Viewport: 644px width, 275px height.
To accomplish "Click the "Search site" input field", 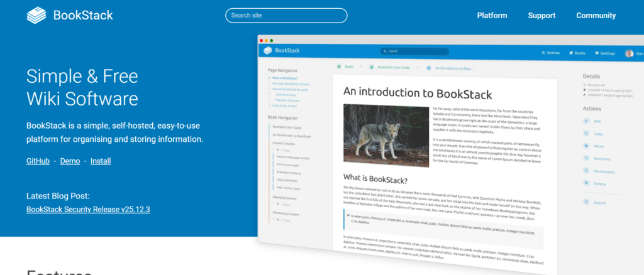I will coord(286,16).
